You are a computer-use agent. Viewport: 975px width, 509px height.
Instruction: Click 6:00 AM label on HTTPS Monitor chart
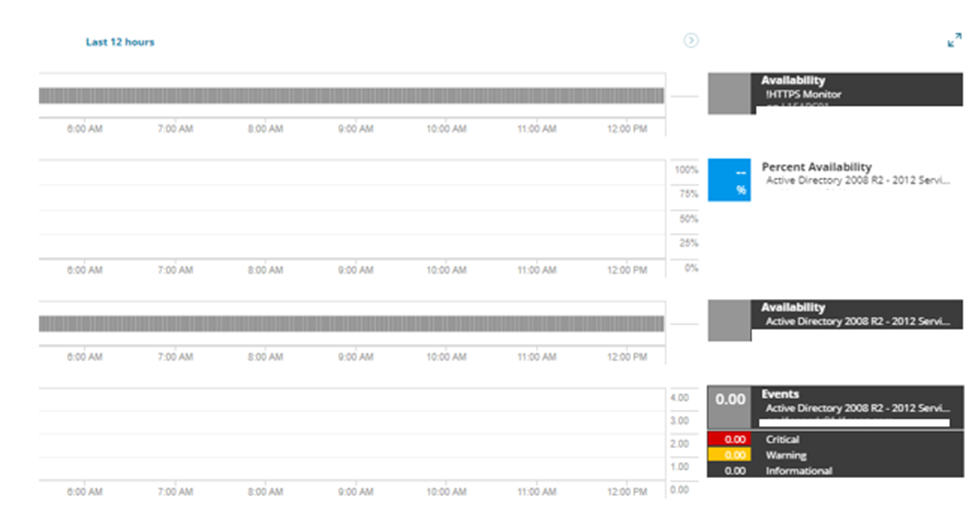(x=85, y=129)
